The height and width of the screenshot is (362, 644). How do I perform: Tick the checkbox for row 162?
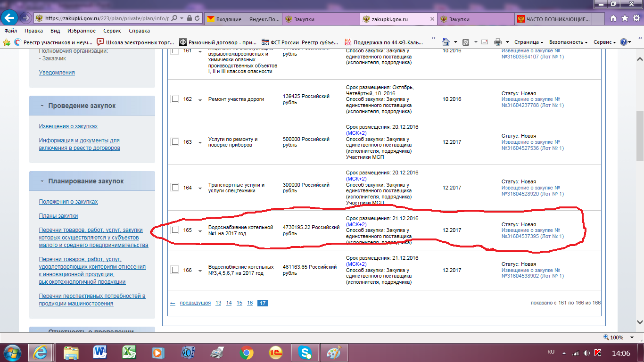(x=175, y=99)
